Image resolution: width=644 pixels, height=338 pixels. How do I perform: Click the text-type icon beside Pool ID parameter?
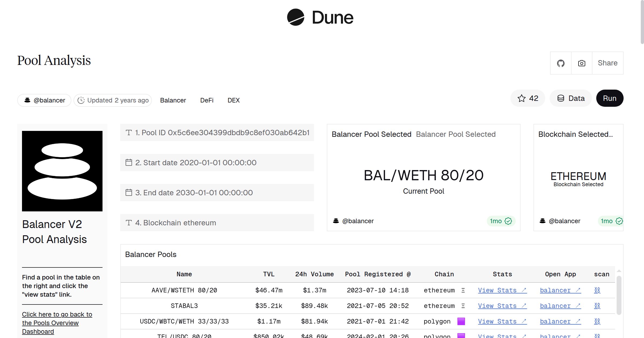pyautogui.click(x=129, y=132)
